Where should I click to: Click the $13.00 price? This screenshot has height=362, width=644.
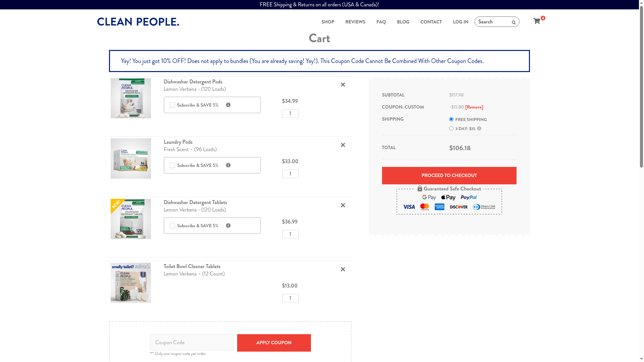290,286
